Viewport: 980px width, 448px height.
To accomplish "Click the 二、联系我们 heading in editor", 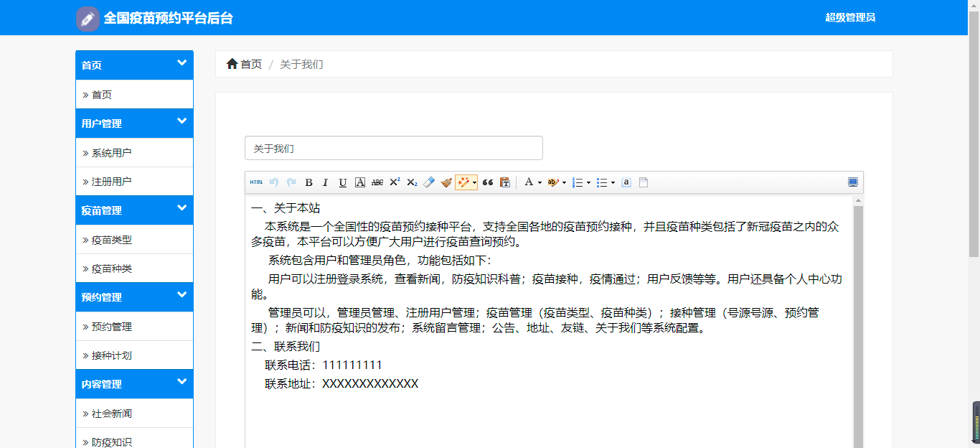I will (x=286, y=346).
